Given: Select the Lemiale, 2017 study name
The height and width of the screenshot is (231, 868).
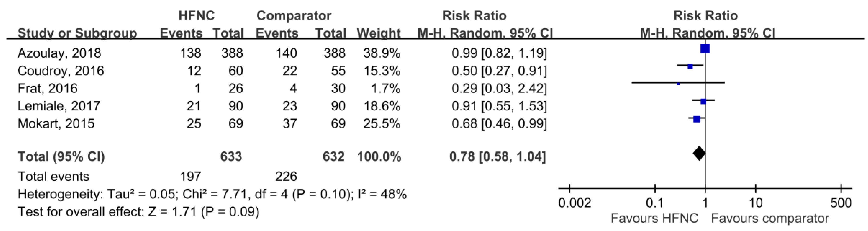Looking at the screenshot, I should tap(59, 106).
